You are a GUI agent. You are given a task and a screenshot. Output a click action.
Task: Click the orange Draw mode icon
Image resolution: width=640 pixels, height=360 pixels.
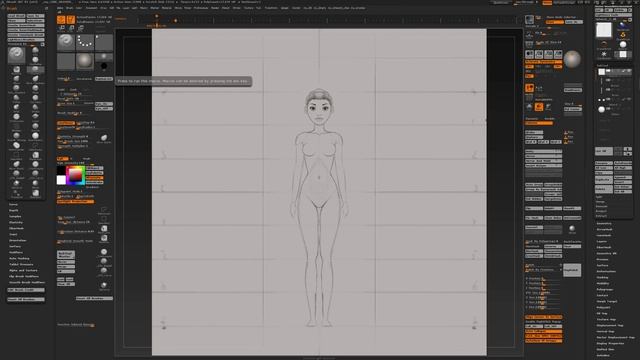71,19
